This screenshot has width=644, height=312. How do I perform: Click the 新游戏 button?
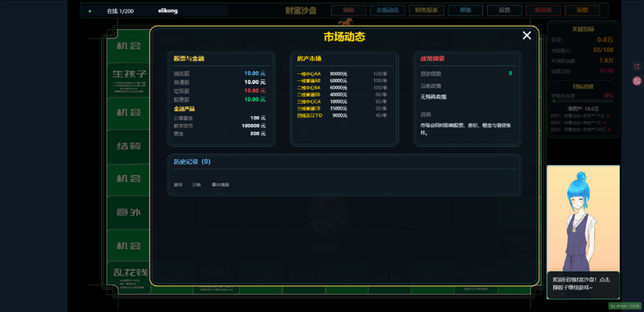543,10
